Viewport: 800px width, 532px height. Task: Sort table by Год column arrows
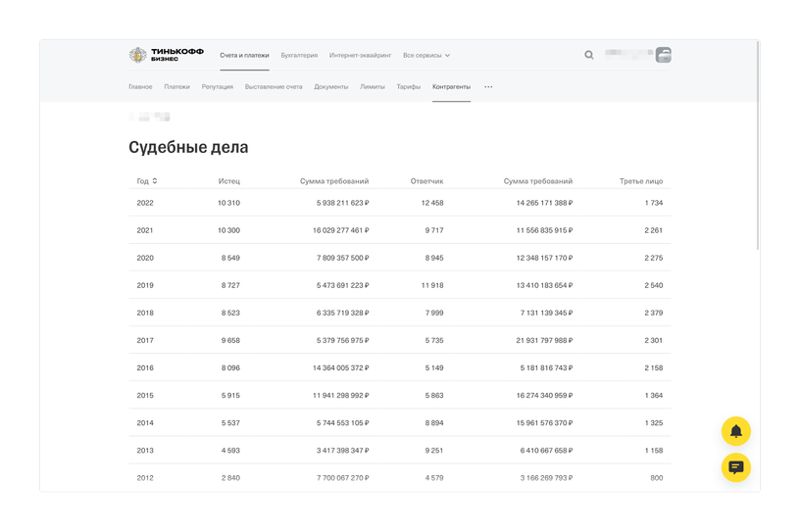coord(155,181)
